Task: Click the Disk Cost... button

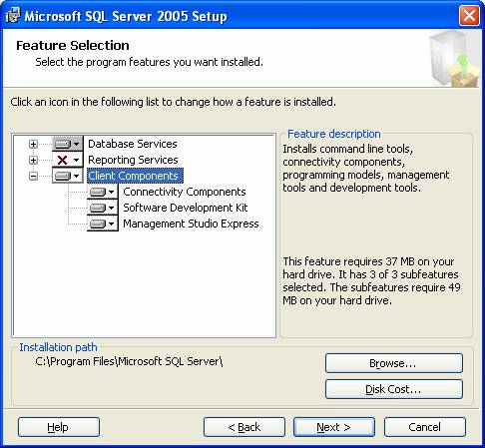Action: point(394,389)
